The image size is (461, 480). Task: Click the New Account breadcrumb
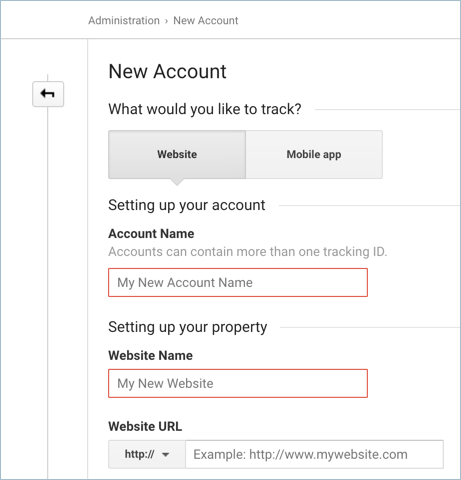pyautogui.click(x=206, y=21)
